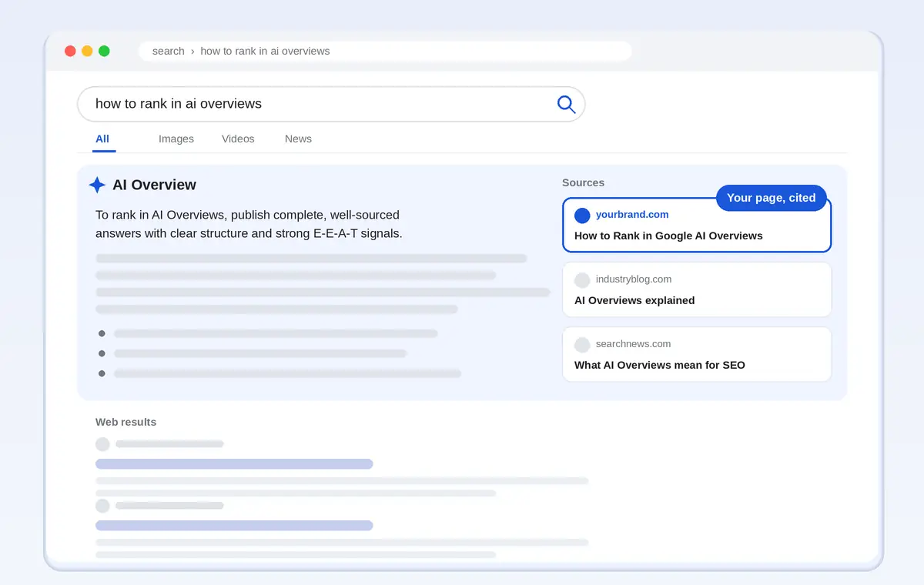Click the searchnews.com domain text
Viewport: 924px width, 585px height.
point(633,344)
